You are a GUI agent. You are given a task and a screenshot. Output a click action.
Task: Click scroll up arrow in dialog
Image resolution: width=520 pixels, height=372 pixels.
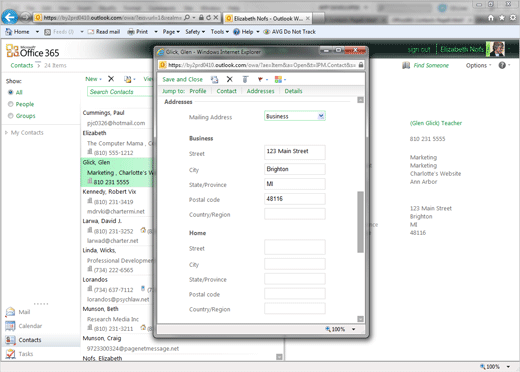(360, 100)
